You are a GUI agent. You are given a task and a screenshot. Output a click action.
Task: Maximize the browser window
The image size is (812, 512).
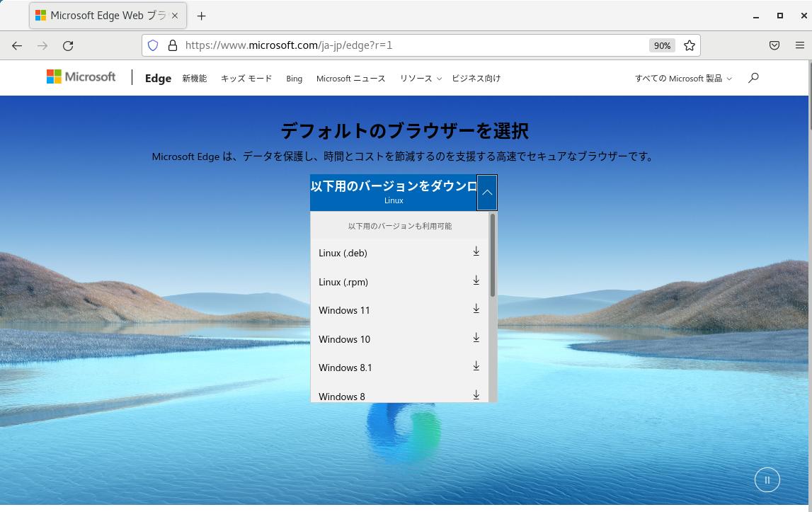click(x=780, y=16)
